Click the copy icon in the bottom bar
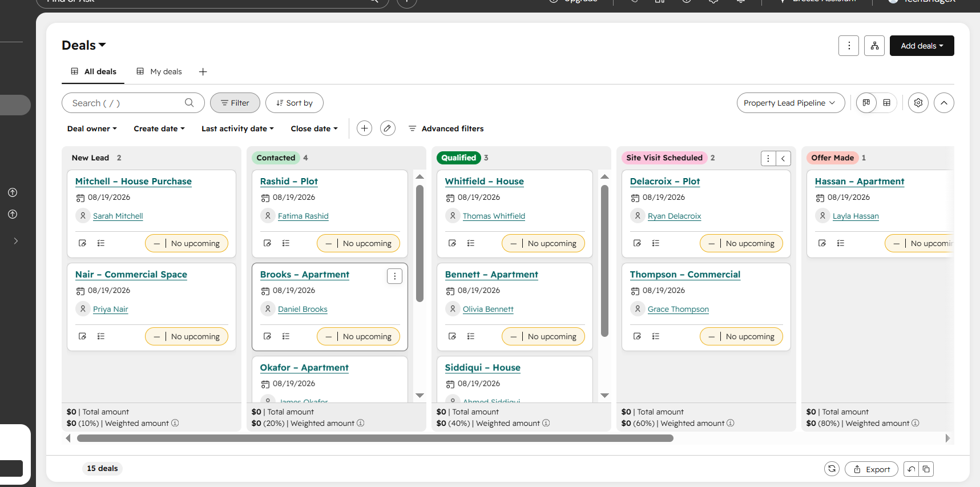The image size is (980, 487). tap(926, 469)
